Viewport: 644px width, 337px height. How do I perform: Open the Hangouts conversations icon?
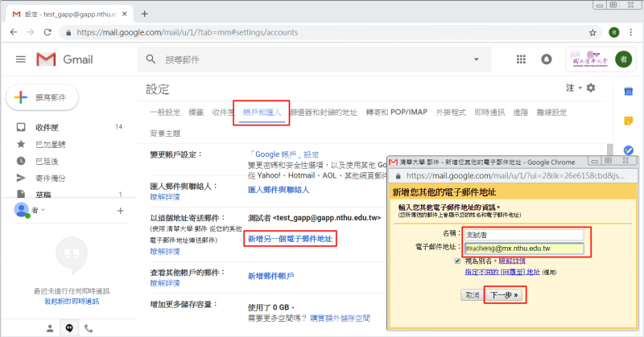coord(68,328)
